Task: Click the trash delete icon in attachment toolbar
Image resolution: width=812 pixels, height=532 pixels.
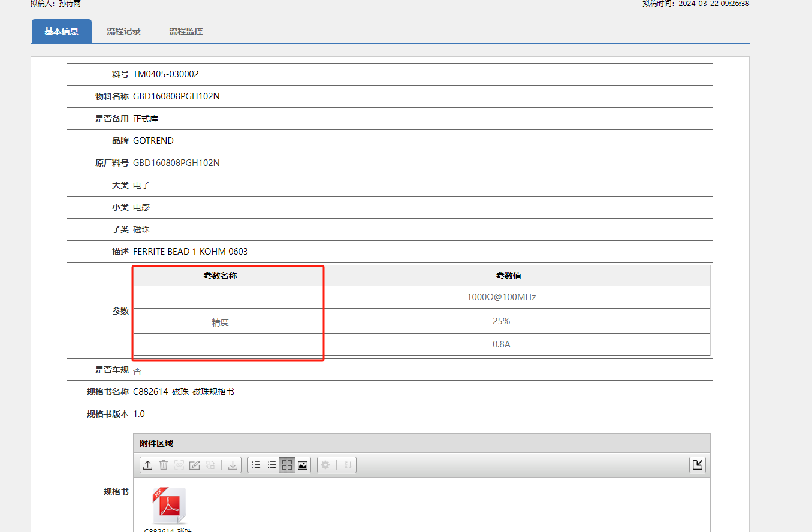Action: [x=164, y=465]
